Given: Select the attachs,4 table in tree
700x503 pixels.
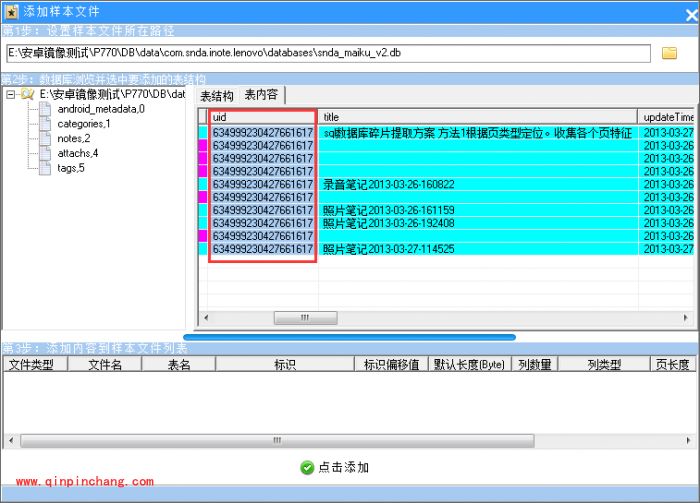Looking at the screenshot, I should [77, 153].
